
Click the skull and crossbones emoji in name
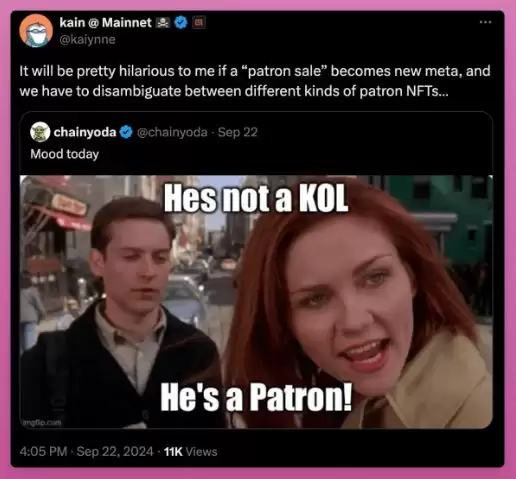(x=163, y=23)
